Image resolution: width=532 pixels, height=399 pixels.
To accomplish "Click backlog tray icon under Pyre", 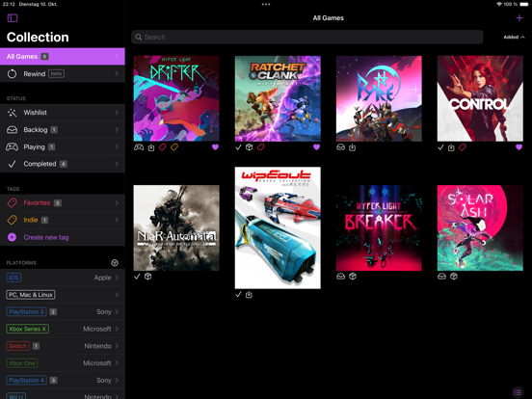I will [x=340, y=147].
